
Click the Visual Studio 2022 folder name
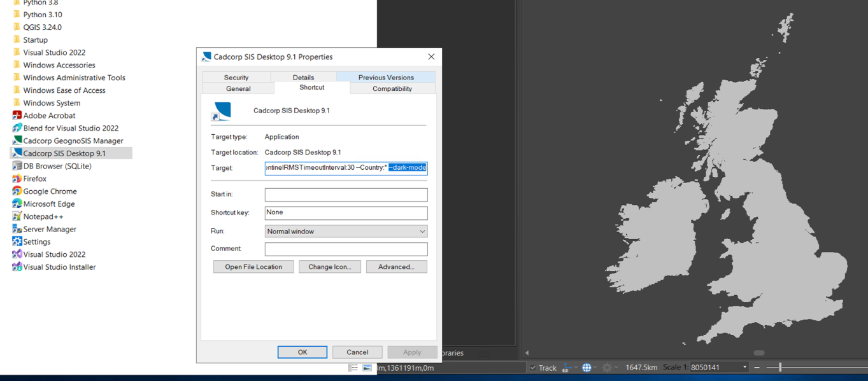click(54, 52)
